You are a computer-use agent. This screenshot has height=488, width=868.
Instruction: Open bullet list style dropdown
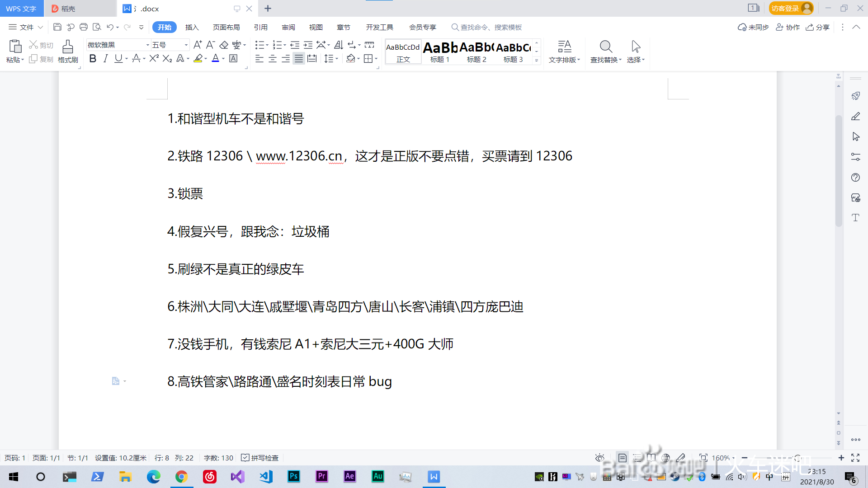[267, 45]
